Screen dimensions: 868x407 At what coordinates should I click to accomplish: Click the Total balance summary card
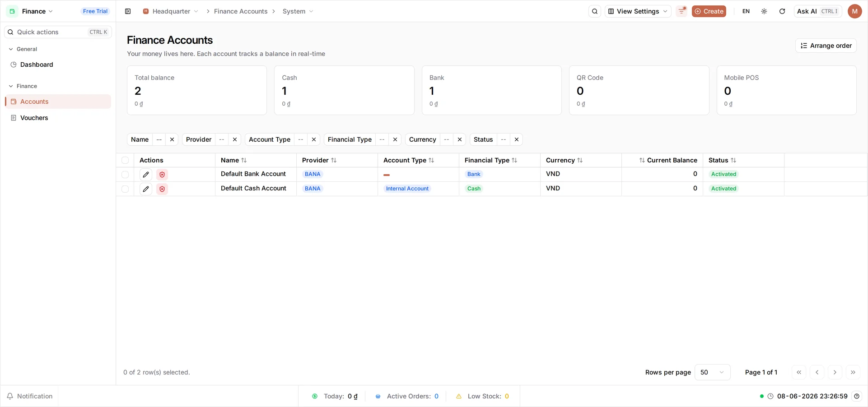pyautogui.click(x=197, y=90)
